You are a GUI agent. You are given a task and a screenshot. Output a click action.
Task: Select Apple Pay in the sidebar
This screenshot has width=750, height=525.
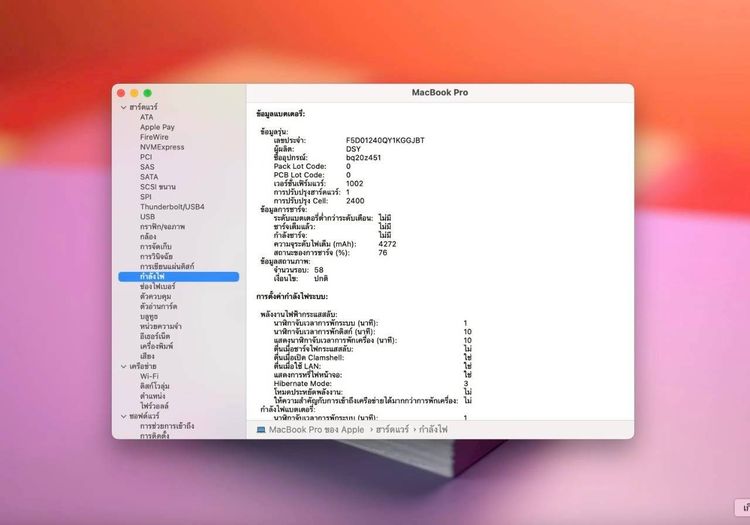coord(157,127)
